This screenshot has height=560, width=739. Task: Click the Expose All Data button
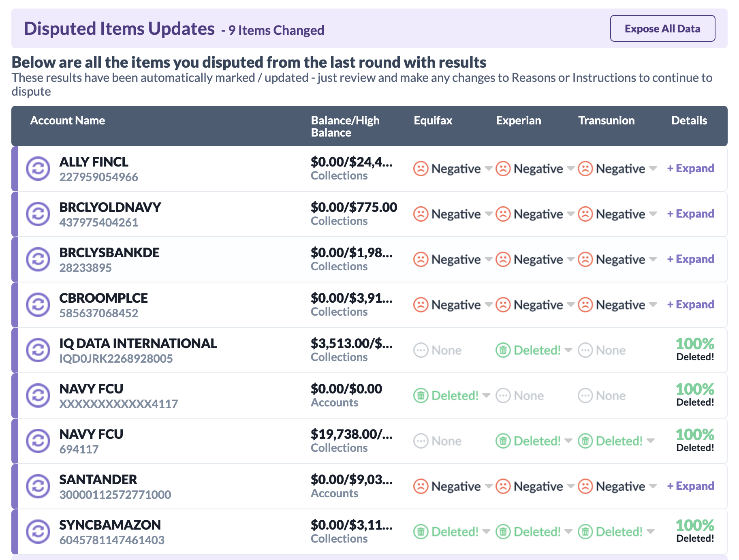click(x=662, y=29)
